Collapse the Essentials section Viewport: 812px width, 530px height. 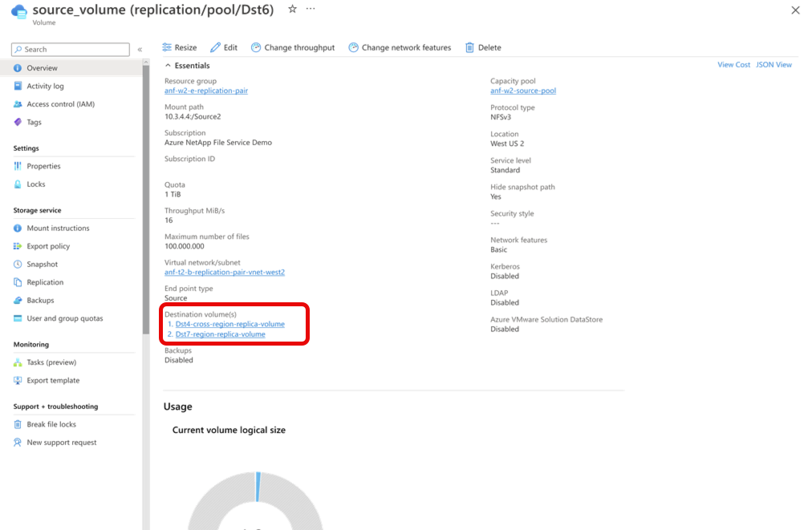click(168, 66)
